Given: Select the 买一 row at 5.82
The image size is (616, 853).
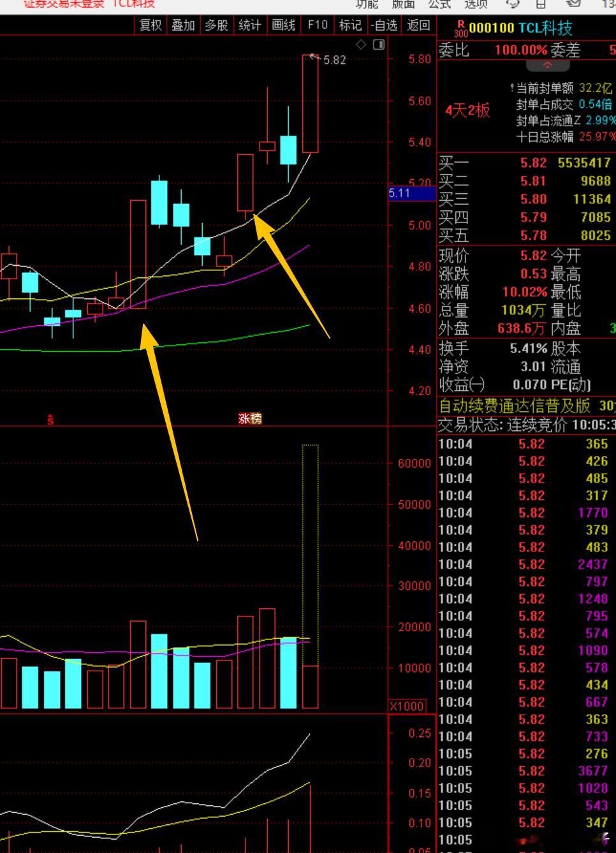Looking at the screenshot, I should coord(526,163).
